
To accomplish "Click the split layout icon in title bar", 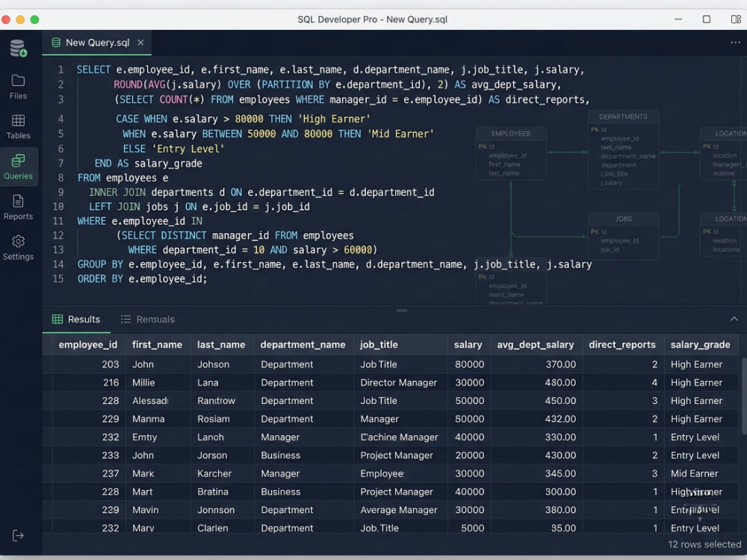I will tap(736, 19).
